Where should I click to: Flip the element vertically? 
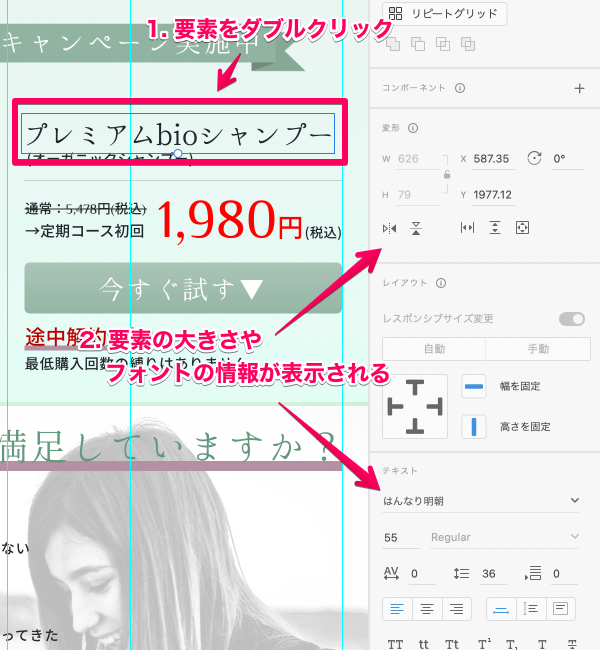(x=416, y=229)
